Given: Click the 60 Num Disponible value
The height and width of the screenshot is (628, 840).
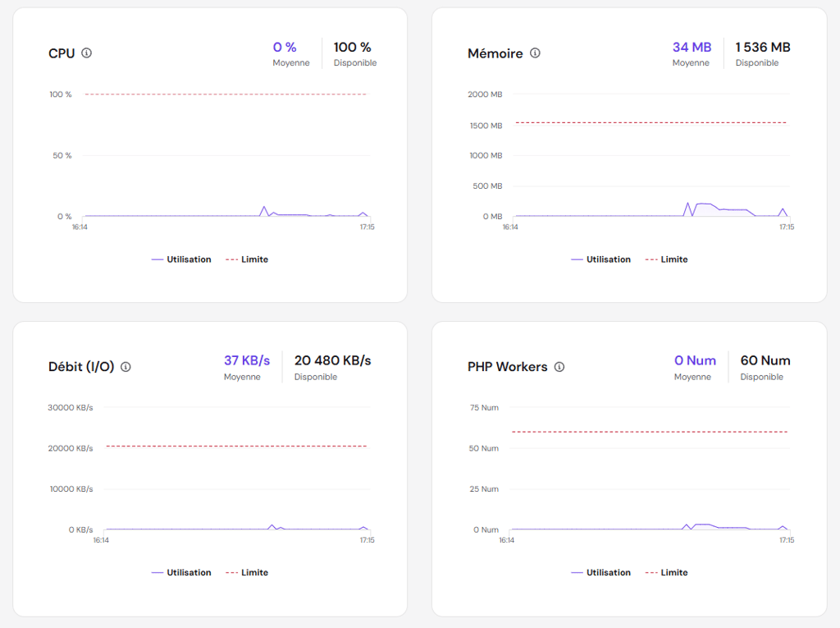Looking at the screenshot, I should point(765,360).
